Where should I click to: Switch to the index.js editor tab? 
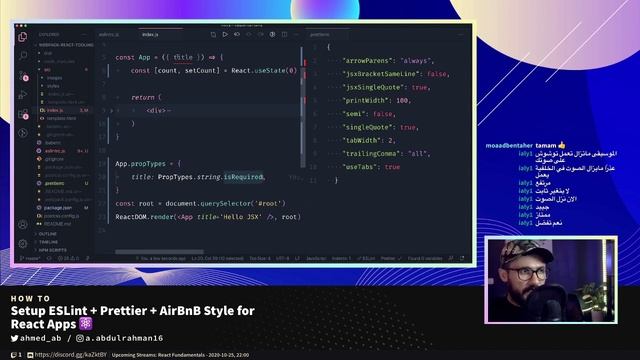click(150, 35)
